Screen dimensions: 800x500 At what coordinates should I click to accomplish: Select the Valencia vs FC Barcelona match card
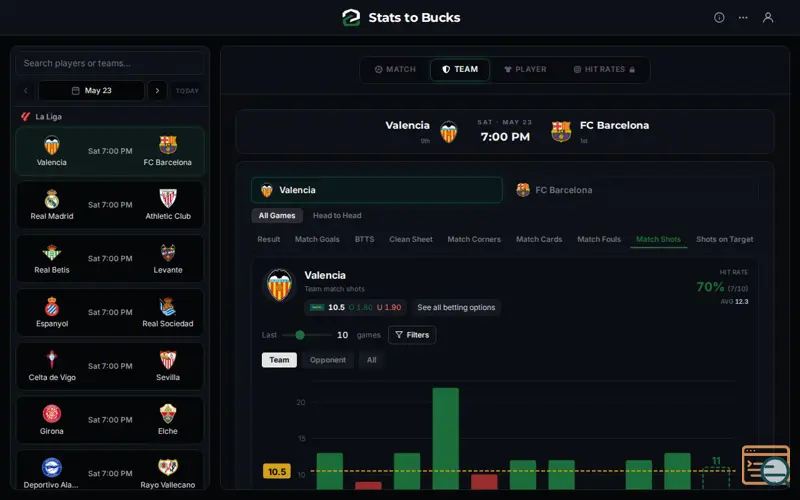point(110,152)
